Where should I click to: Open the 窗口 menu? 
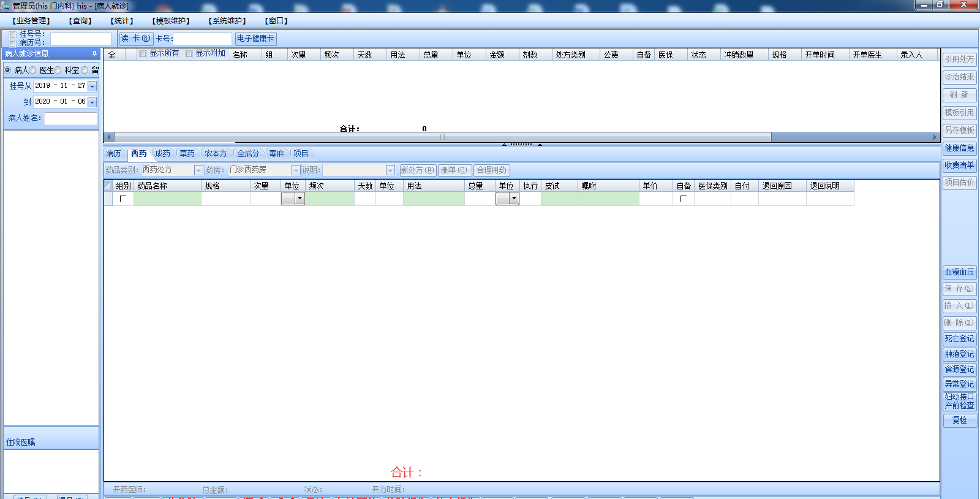click(276, 21)
